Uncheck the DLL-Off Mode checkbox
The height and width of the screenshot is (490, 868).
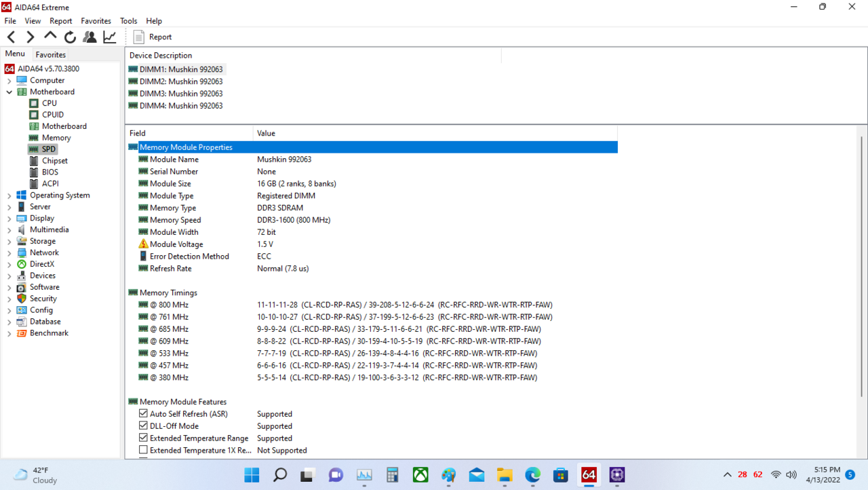[x=143, y=426]
